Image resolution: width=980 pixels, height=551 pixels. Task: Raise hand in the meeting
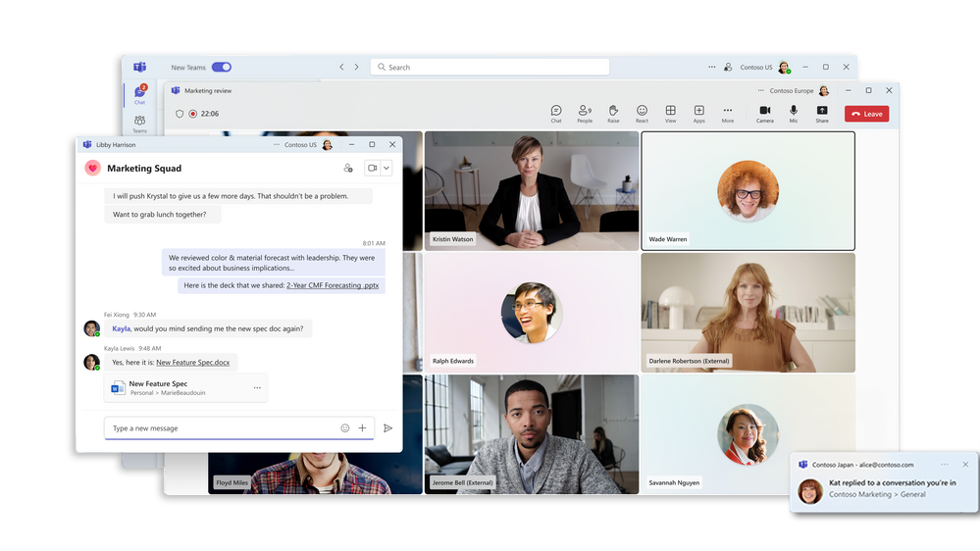(613, 112)
